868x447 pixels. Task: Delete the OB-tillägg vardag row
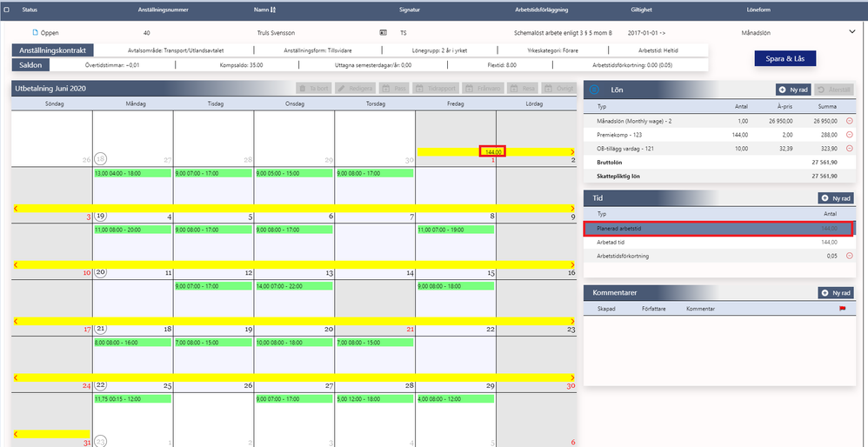pyautogui.click(x=850, y=148)
